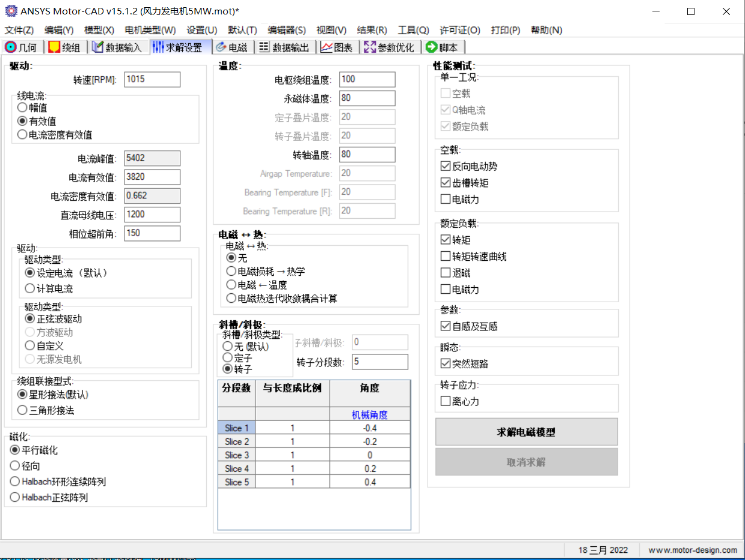The height and width of the screenshot is (560, 745).
Task: Select the Slice 3 row header
Action: tap(236, 455)
